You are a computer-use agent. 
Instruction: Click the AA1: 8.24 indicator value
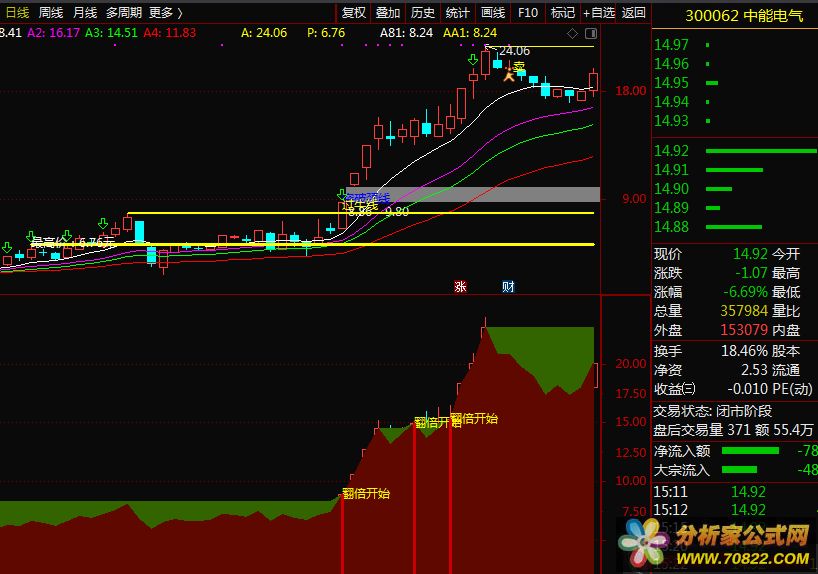pyautogui.click(x=470, y=33)
